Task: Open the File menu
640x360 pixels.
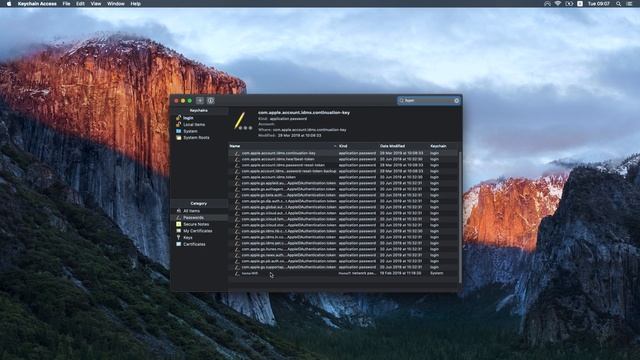Action: [66, 4]
